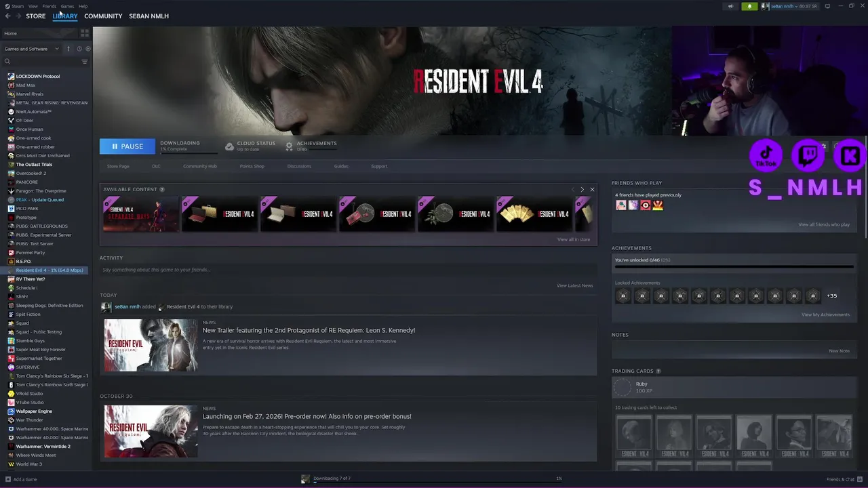Image resolution: width=868 pixels, height=488 pixels.
Task: Show next available content with right arrow
Action: [x=582, y=190]
